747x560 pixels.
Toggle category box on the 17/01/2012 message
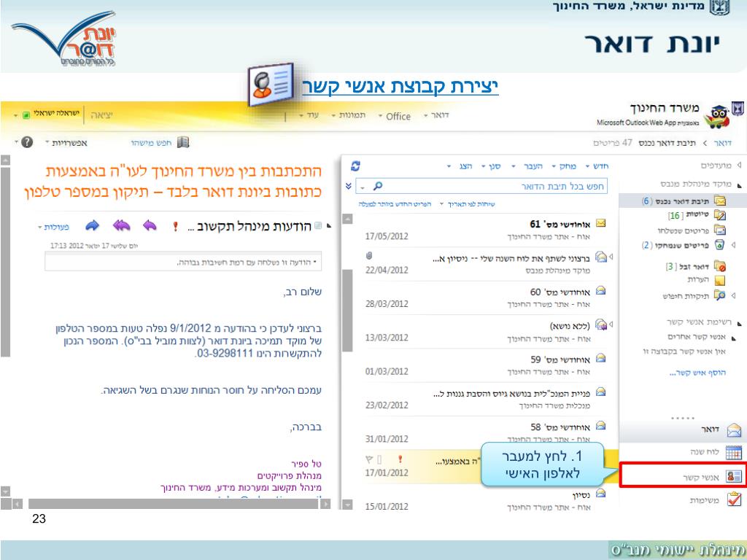[379, 459]
